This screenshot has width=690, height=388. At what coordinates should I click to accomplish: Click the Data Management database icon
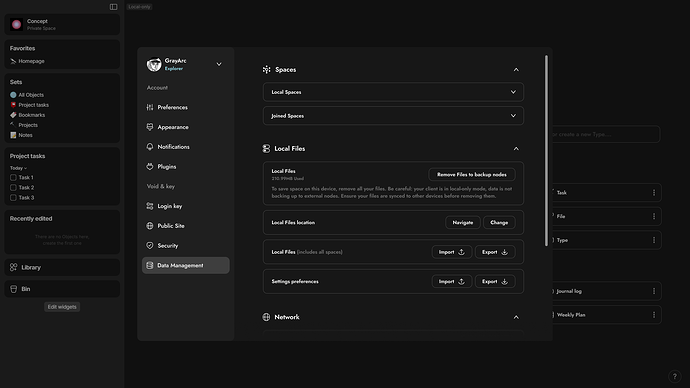(150, 265)
